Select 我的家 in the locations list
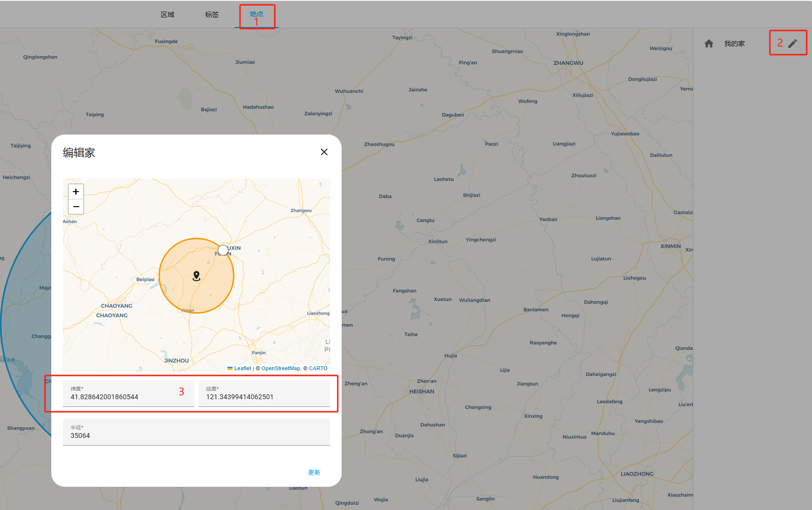Screen dimensions: 812x510 [734, 44]
